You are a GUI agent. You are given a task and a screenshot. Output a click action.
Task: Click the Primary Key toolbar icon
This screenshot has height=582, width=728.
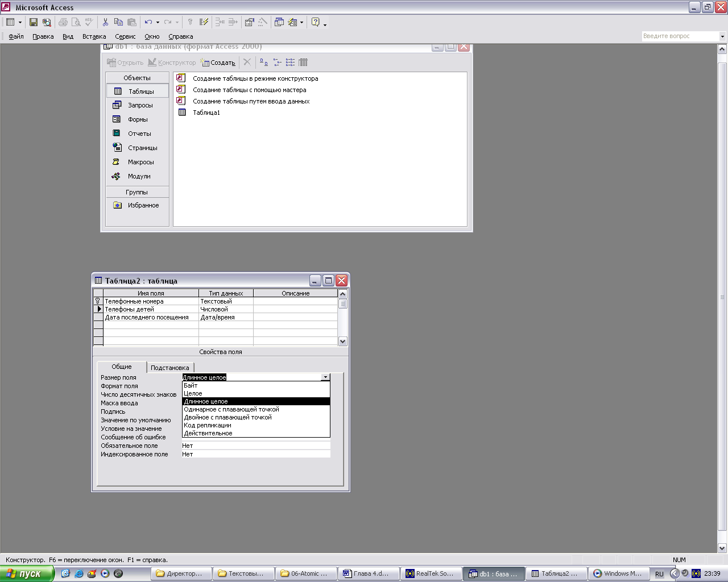tap(190, 22)
